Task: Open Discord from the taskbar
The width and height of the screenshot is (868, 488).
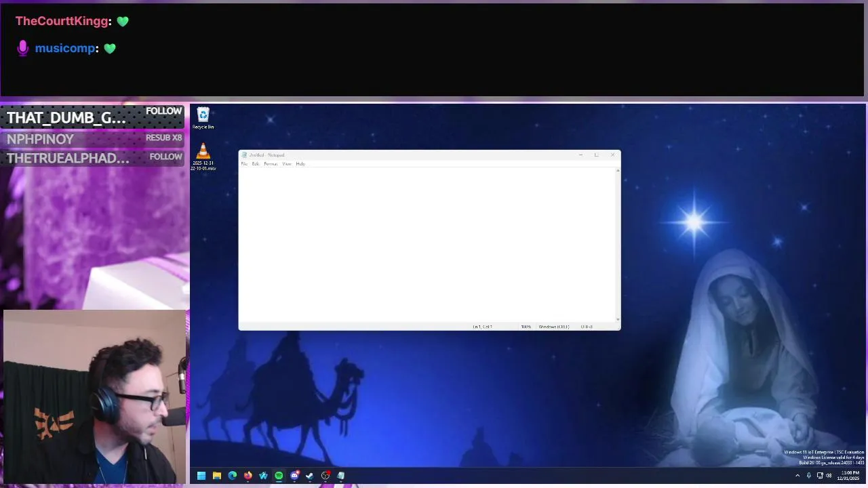Action: (294, 476)
